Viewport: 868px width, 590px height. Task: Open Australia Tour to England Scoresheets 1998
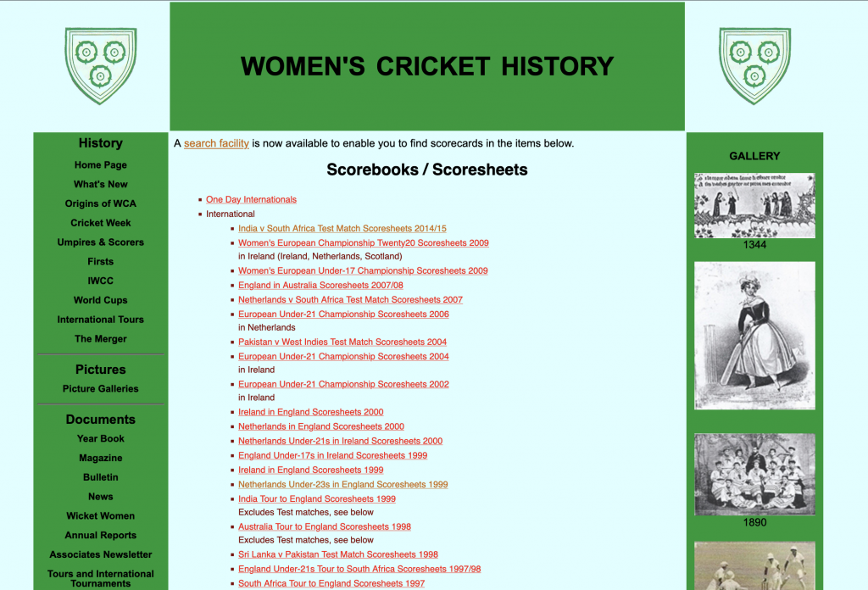pos(324,526)
